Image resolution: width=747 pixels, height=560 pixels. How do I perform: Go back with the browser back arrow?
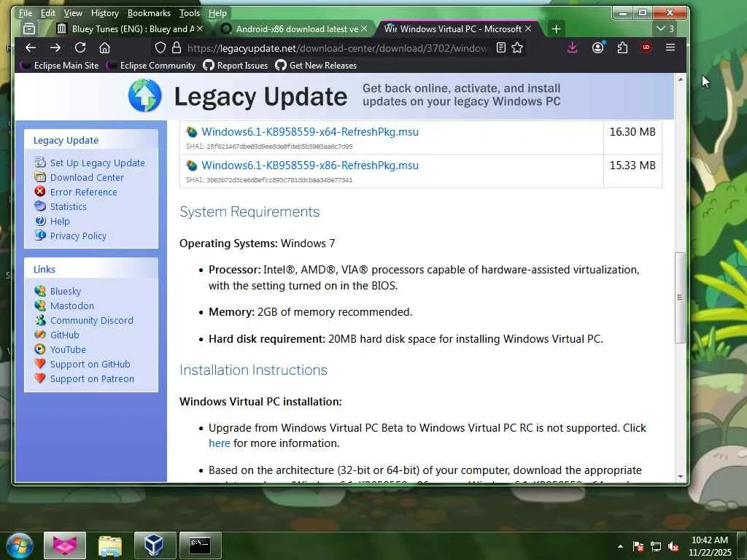31,47
